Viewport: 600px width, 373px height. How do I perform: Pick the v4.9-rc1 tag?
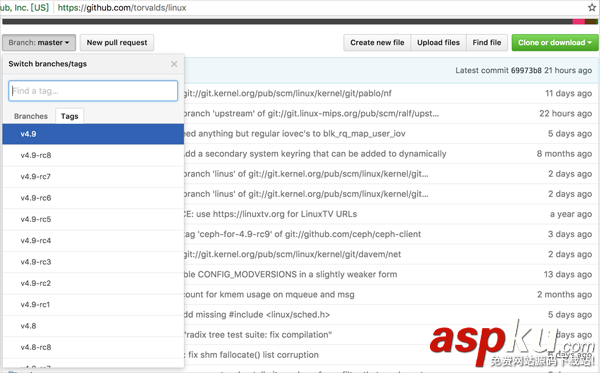[x=93, y=305]
